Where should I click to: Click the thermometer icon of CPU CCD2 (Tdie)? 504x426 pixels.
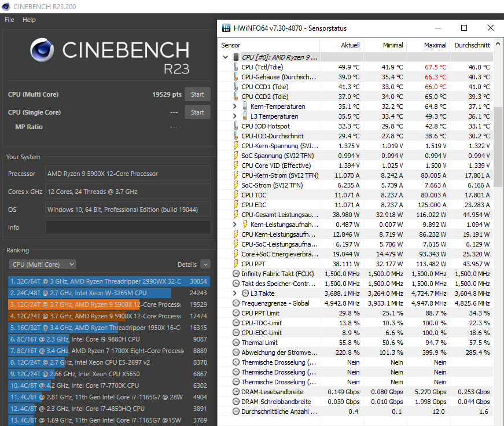(236, 97)
